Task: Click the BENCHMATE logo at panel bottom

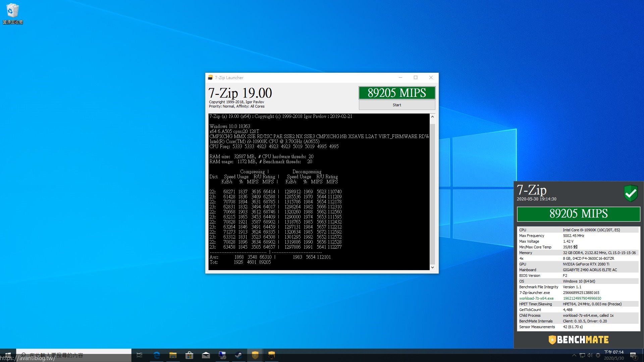Action: 579,340
